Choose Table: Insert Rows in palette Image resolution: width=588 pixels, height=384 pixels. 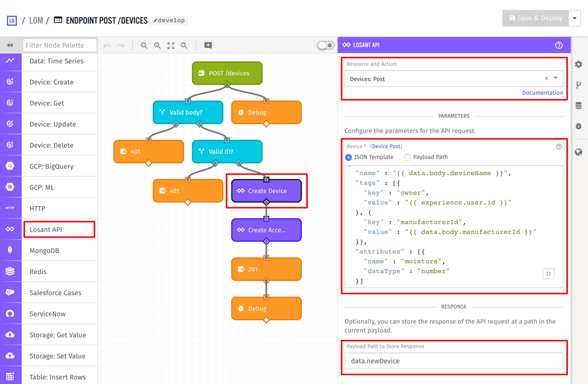(x=60, y=377)
